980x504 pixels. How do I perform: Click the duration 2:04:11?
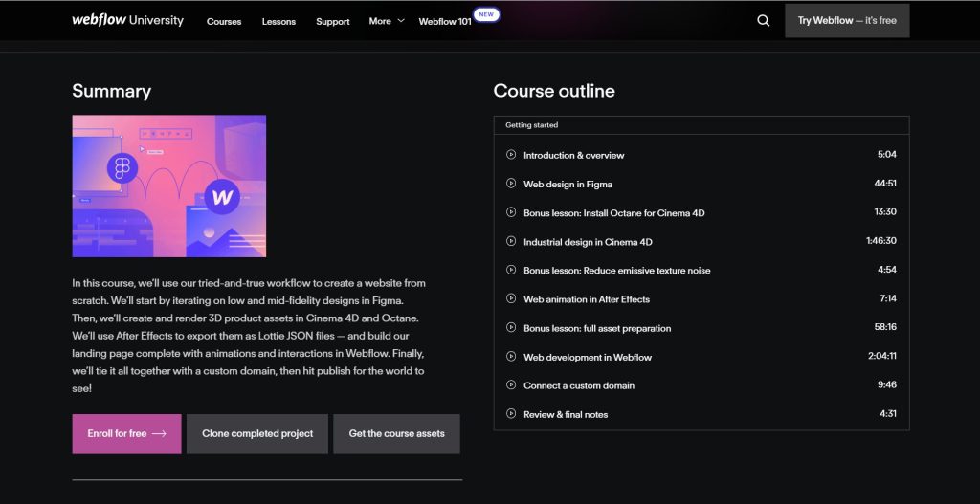[x=881, y=356]
